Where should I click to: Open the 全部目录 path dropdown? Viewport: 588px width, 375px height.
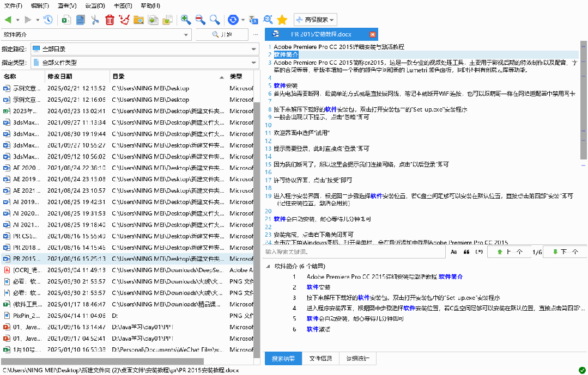[254, 48]
